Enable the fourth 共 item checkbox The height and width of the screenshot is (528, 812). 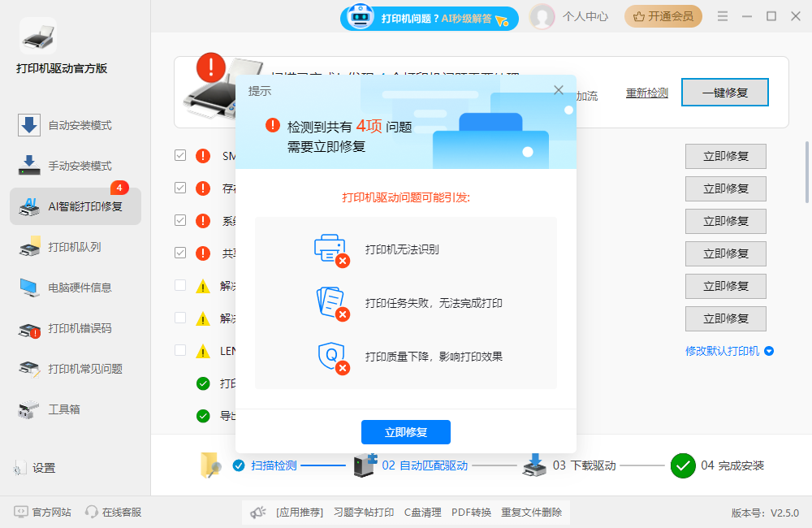(180, 253)
